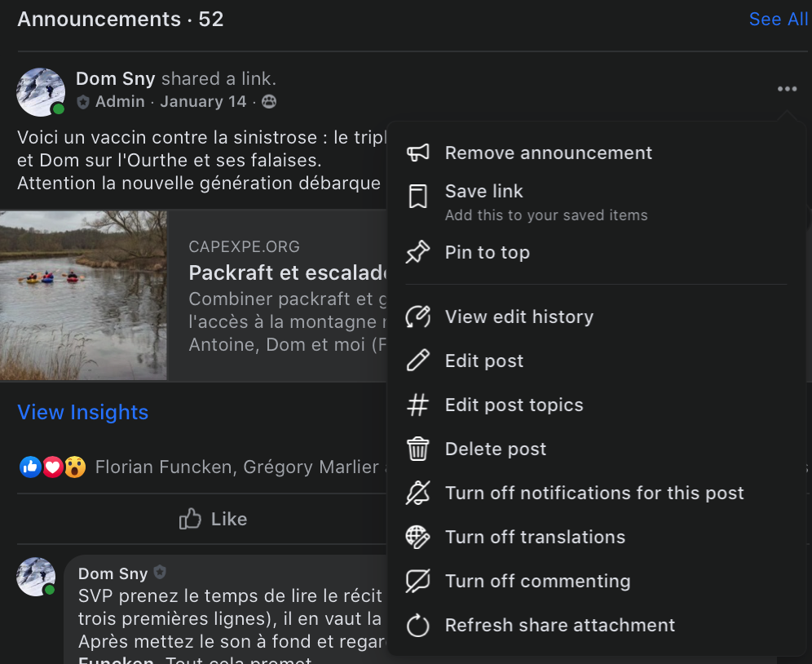Click the trash can Delete post icon
812x664 pixels.
[x=418, y=449]
